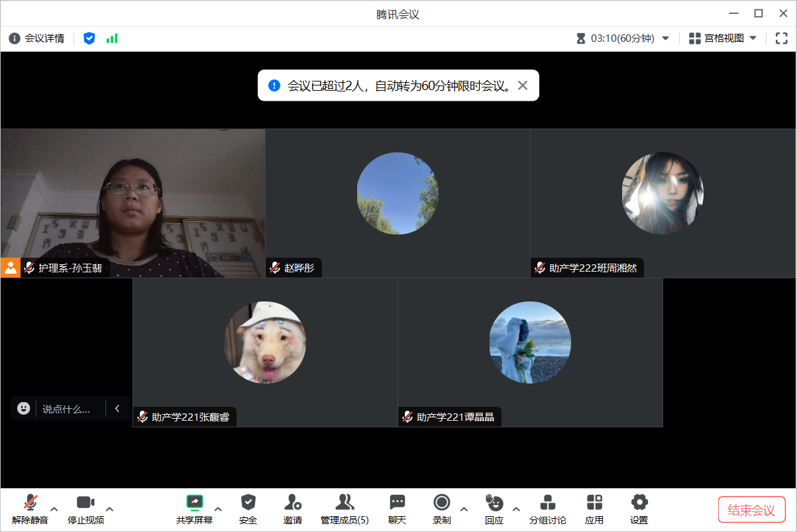Image resolution: width=797 pixels, height=532 pixels.
Task: Dismiss the 60分钟 limit notification
Action: tap(523, 85)
